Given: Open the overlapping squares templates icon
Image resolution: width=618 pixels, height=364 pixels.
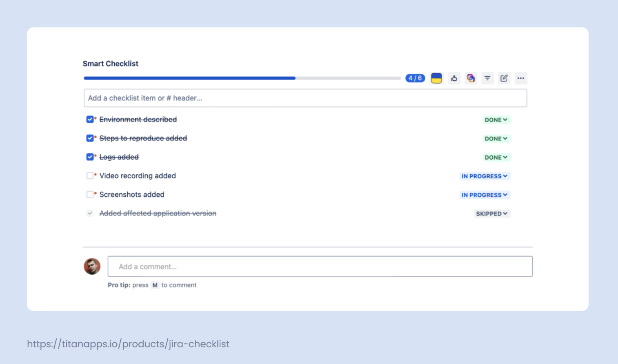Looking at the screenshot, I should pyautogui.click(x=471, y=78).
